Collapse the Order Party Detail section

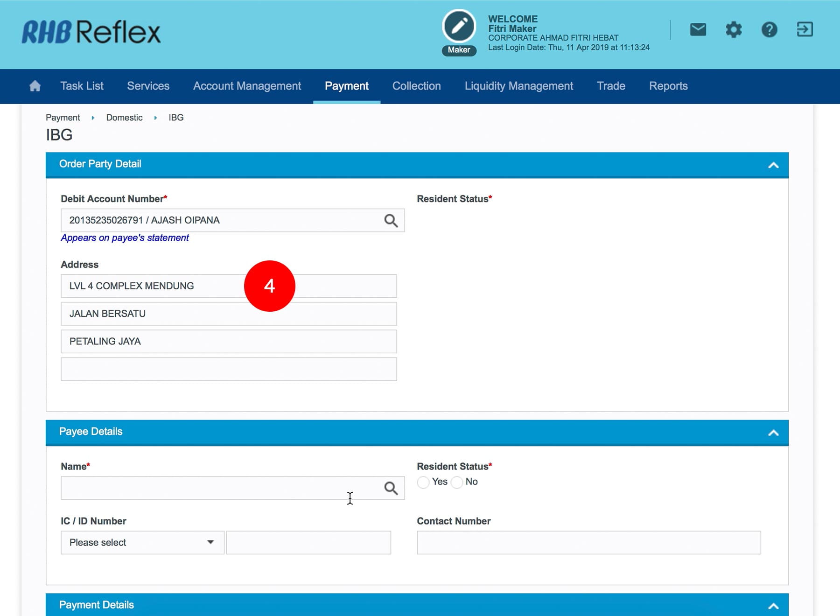point(773,165)
